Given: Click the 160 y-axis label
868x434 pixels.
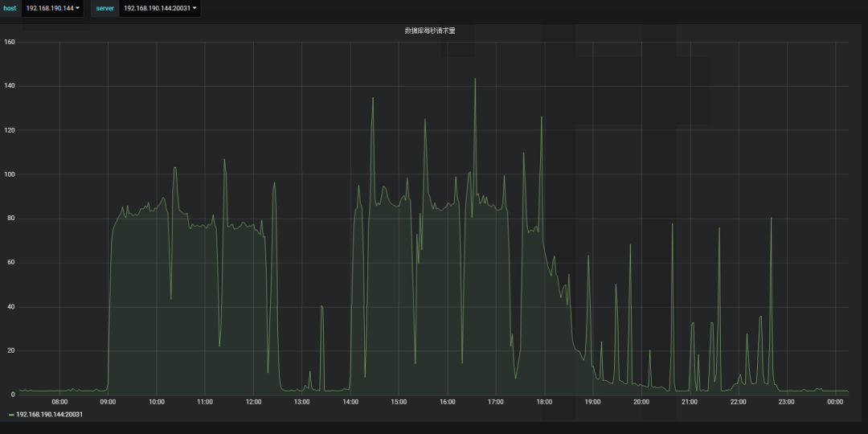Looking at the screenshot, I should tap(10, 42).
